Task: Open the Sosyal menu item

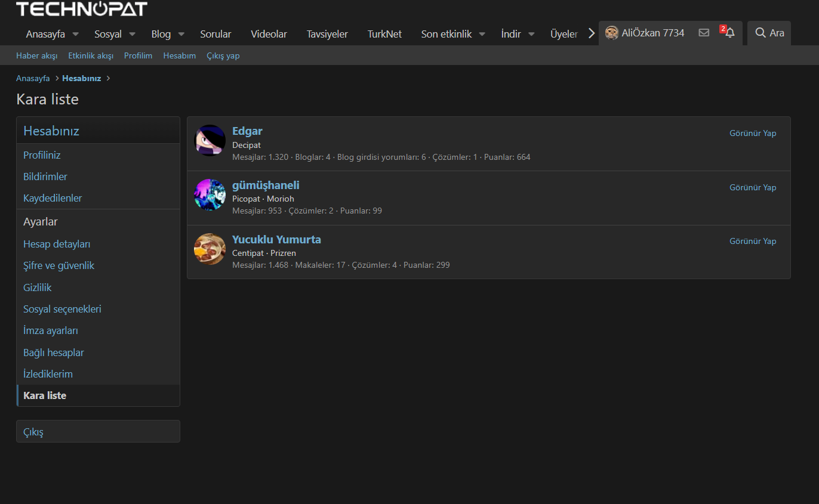Action: pyautogui.click(x=108, y=34)
